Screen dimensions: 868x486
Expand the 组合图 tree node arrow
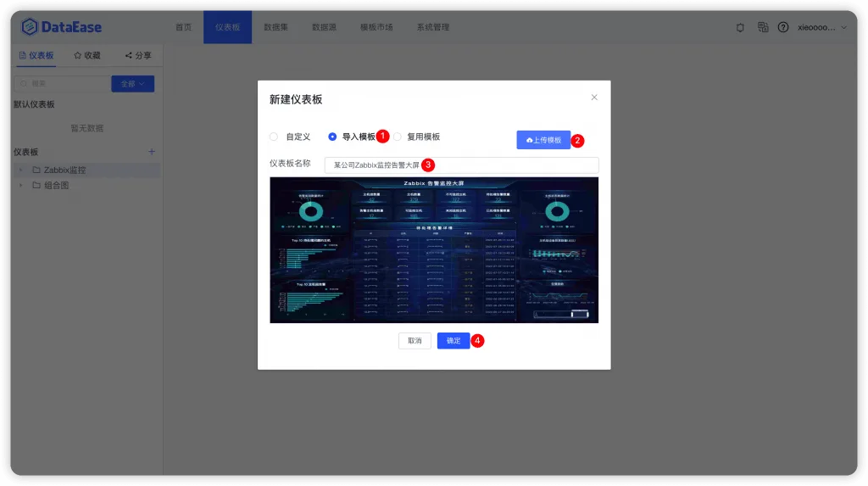click(21, 185)
